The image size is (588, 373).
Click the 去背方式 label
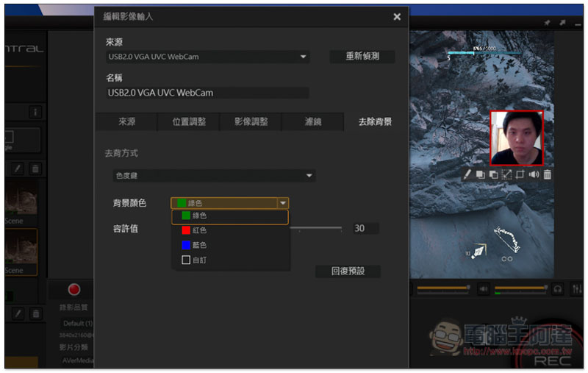(x=121, y=153)
